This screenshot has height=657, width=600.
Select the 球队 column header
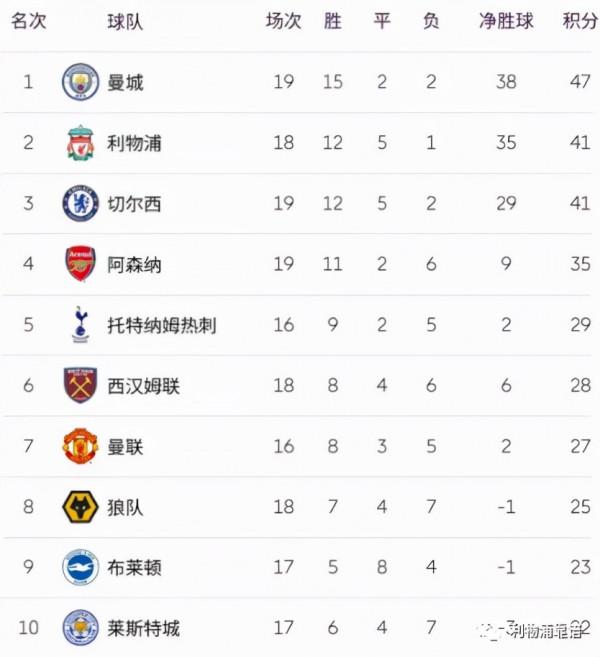(x=125, y=21)
